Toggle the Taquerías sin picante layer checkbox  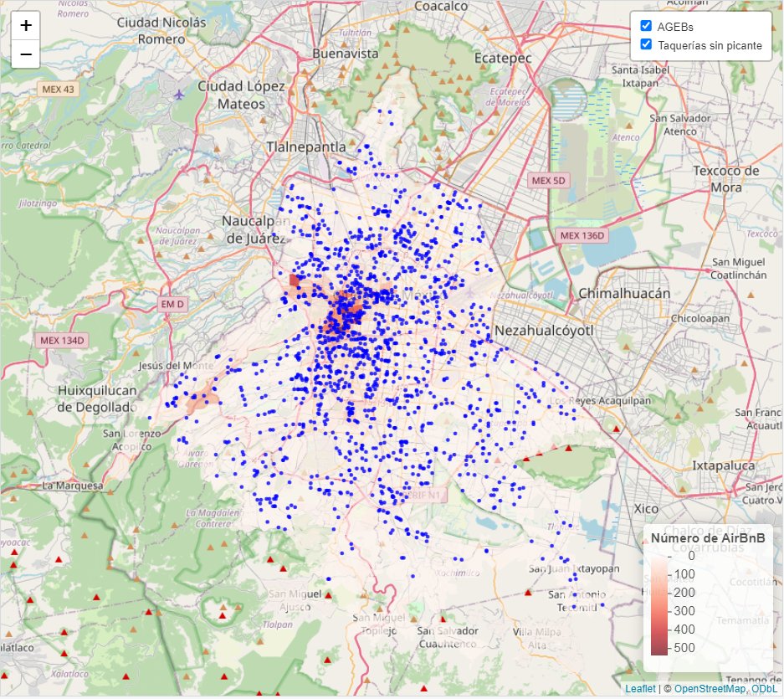646,44
